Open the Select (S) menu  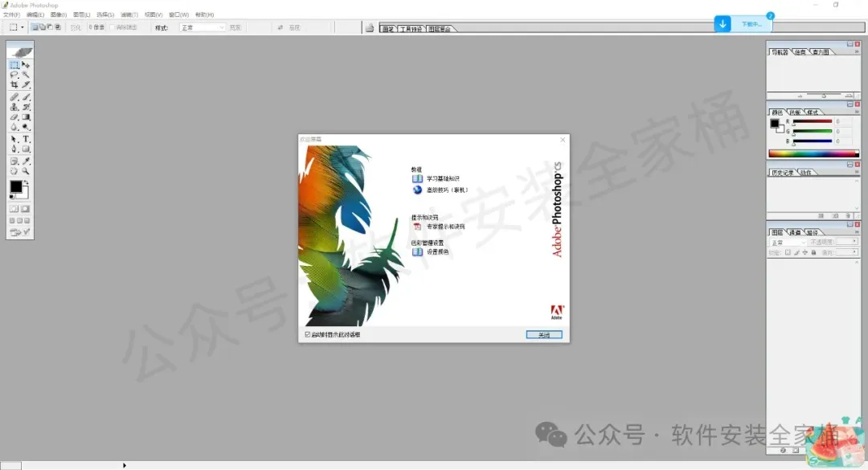point(105,14)
